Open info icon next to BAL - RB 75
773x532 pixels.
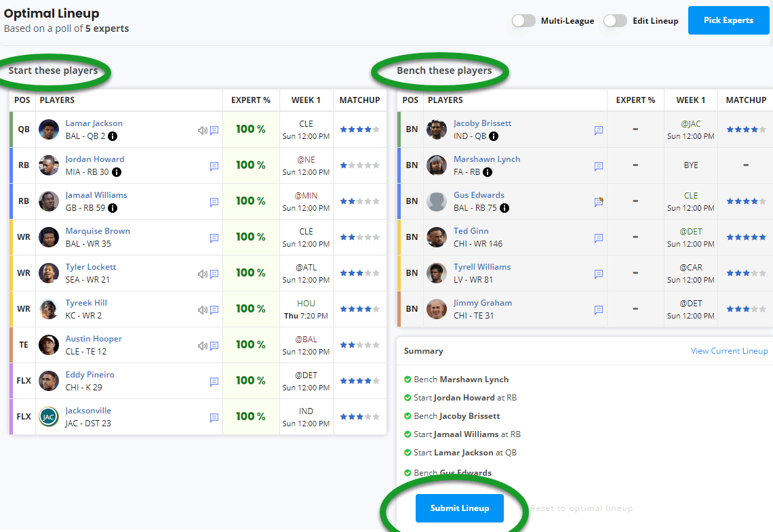pyautogui.click(x=504, y=208)
